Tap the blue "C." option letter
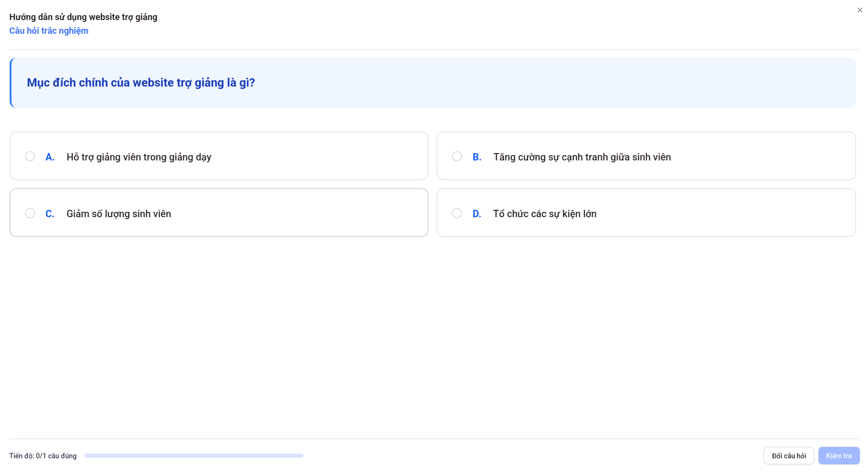This screenshot has height=473, width=868. [x=50, y=214]
